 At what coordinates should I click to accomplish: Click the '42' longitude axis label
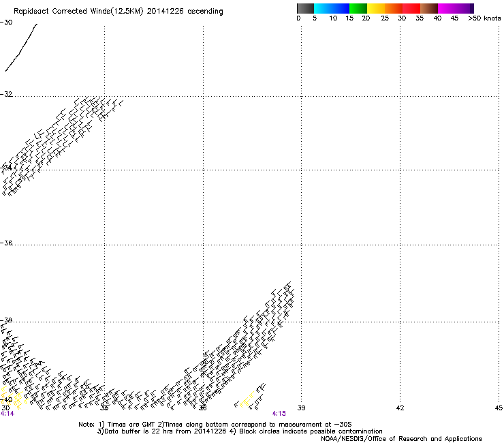pos(400,408)
